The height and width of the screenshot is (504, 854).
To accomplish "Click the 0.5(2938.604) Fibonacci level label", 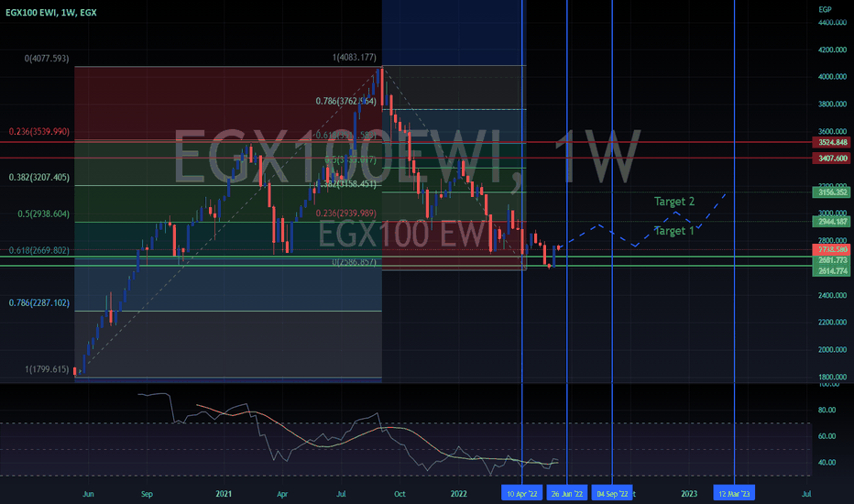I will click(x=44, y=214).
